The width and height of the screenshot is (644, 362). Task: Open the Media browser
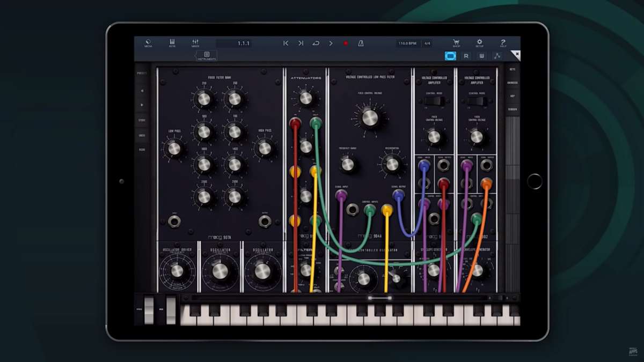(x=148, y=43)
